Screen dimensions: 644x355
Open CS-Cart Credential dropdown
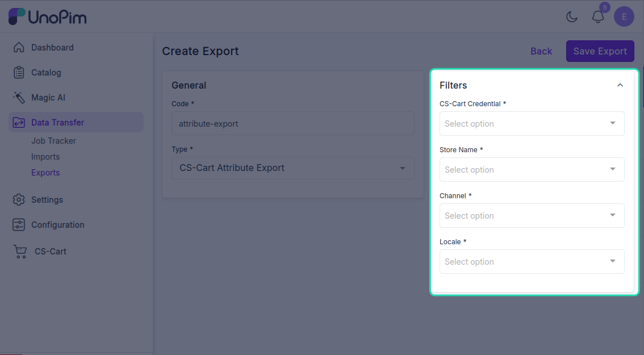(532, 124)
